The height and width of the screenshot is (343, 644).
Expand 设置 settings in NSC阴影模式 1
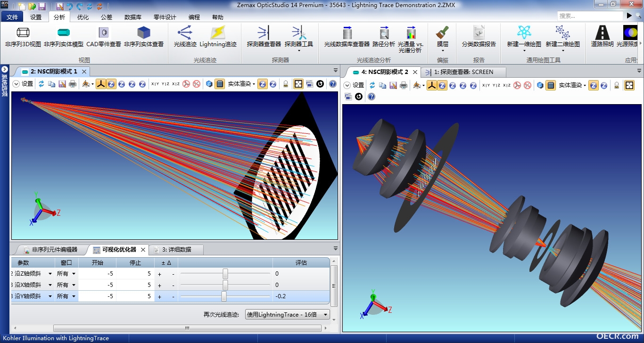(23, 84)
